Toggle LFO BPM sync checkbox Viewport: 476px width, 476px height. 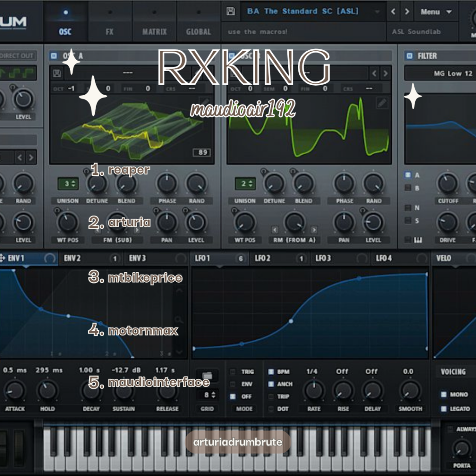pos(271,371)
